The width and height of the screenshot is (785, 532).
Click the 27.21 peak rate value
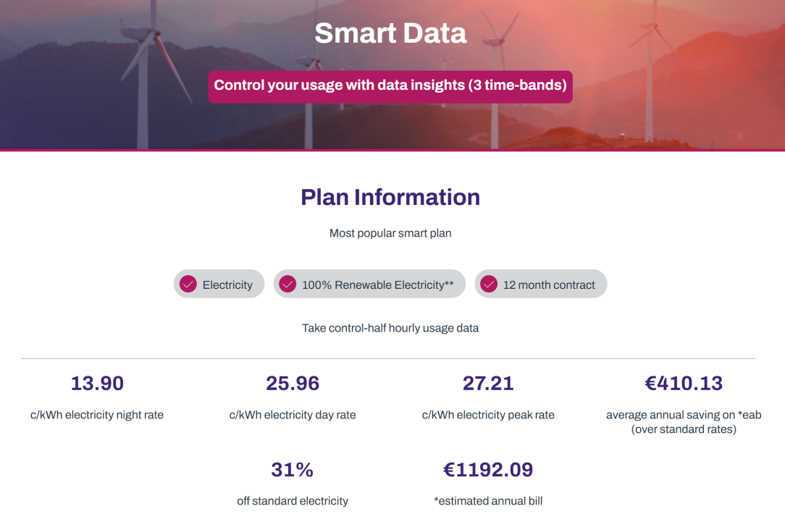point(488,383)
